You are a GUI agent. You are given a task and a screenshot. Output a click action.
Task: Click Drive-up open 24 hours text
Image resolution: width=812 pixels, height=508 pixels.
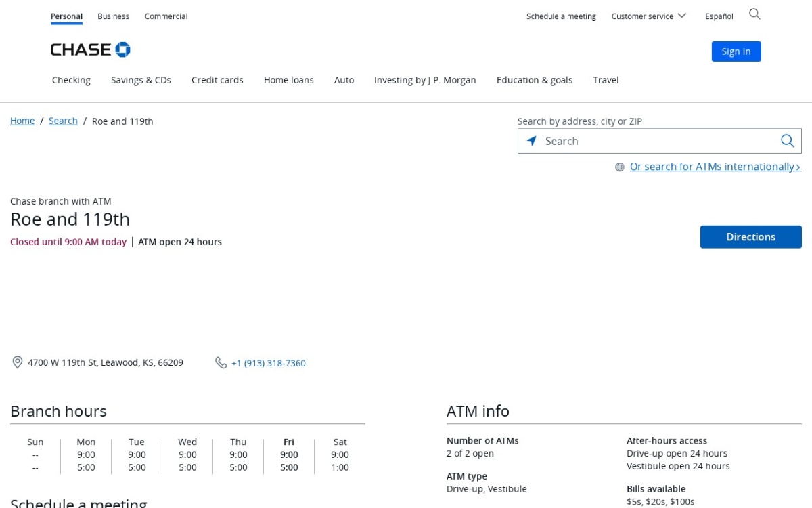[677, 453]
